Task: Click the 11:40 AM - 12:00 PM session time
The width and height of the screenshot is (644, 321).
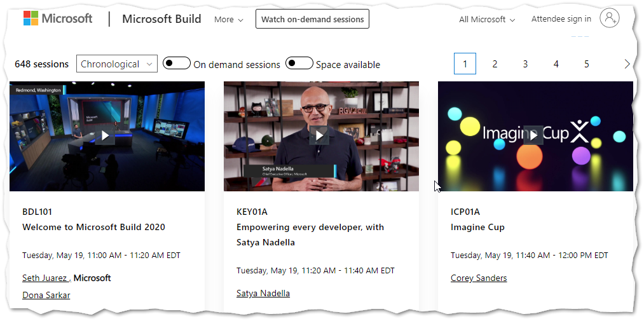Action: (x=529, y=255)
